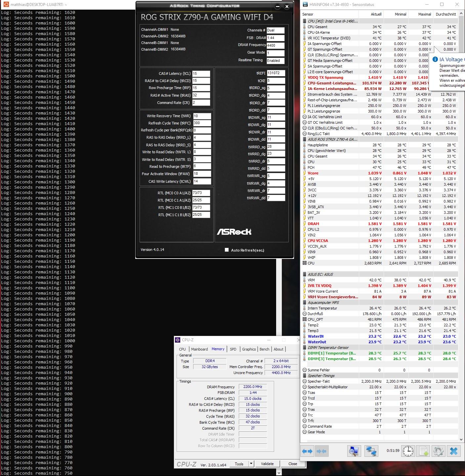Click the collapse layout arrows icon in HWiNFO
Image resolution: width=465 pixels, height=476 pixels.
[x=321, y=451]
